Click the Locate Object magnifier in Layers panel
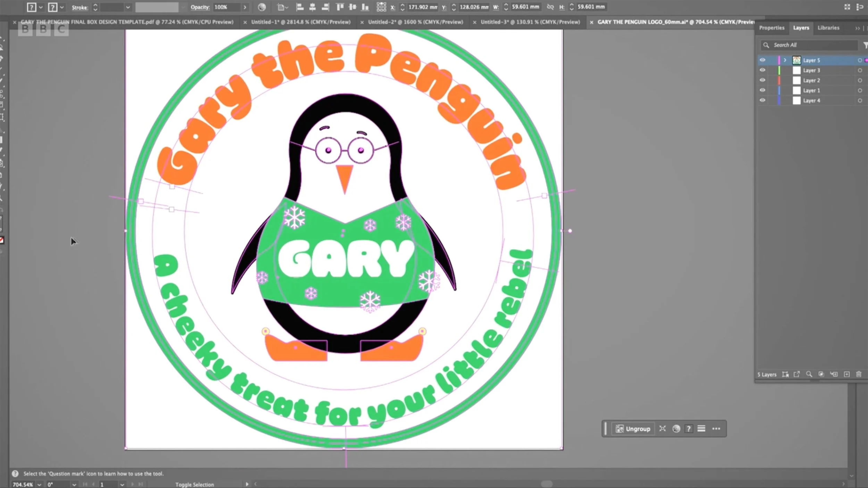This screenshot has height=488, width=868. point(809,374)
